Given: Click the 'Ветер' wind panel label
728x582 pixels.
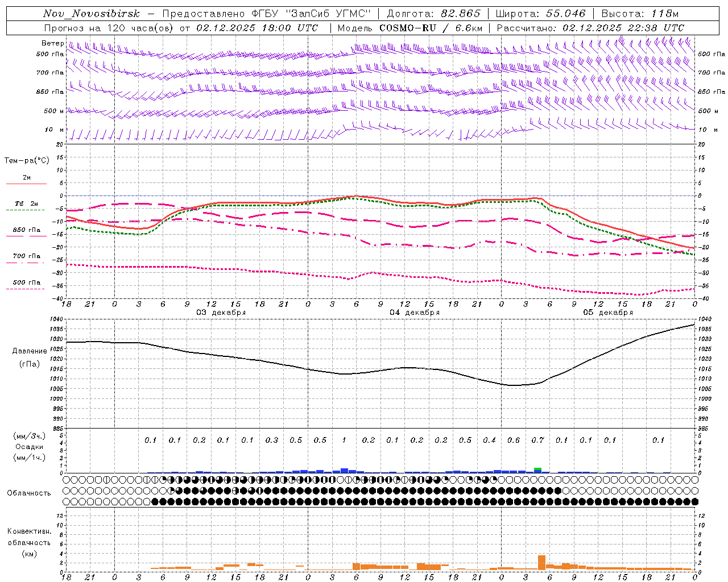Looking at the screenshot, I should coord(52,43).
